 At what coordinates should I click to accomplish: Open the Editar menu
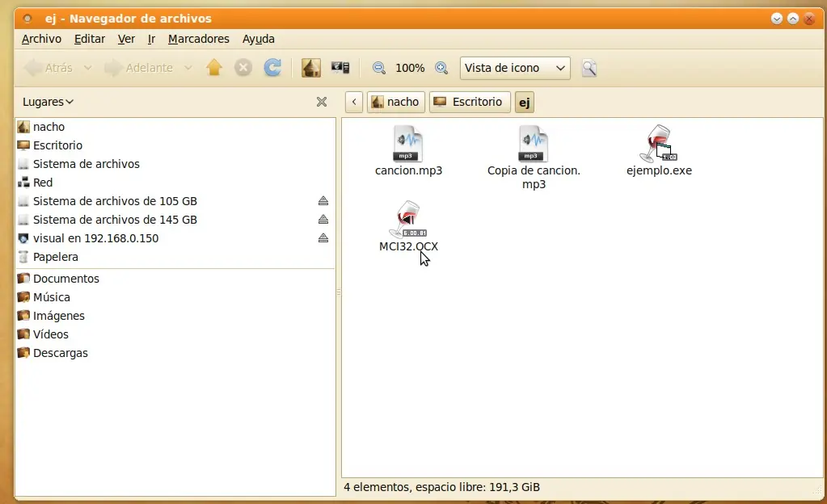(89, 39)
